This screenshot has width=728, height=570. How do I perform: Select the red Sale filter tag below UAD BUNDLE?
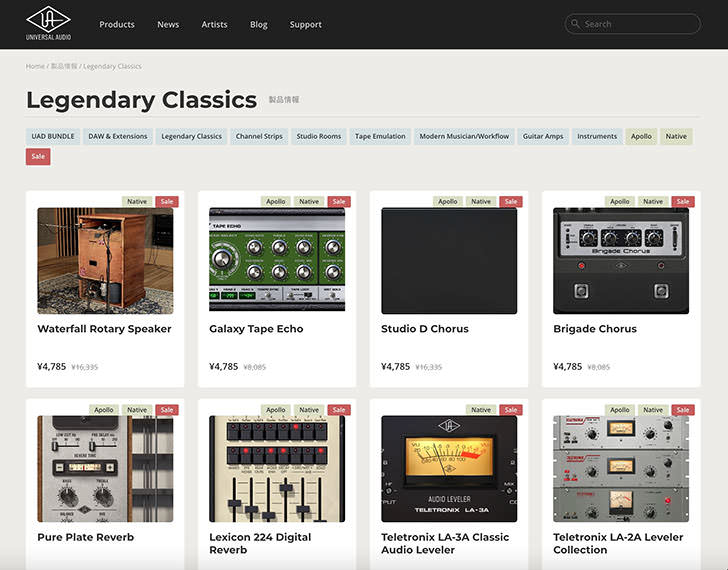tap(38, 156)
